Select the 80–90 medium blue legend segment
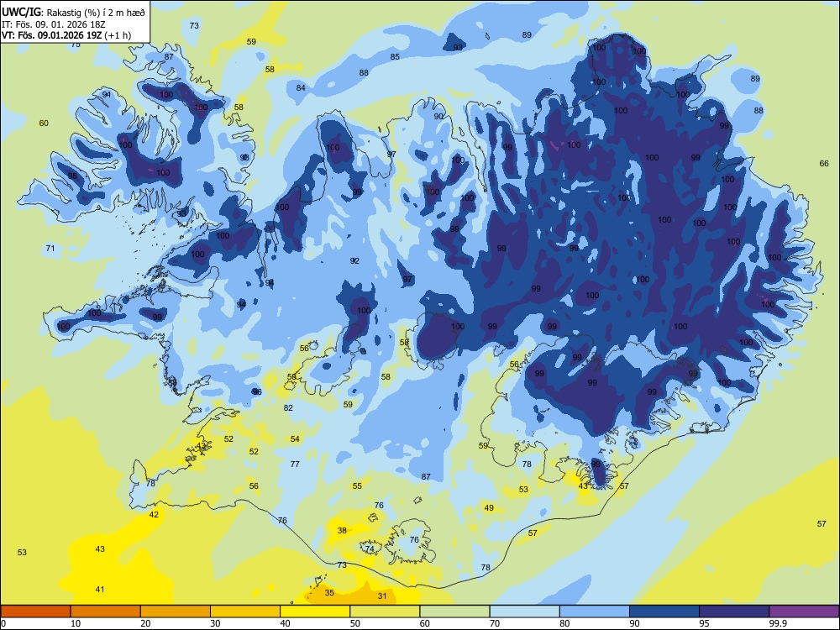840x630 pixels. 595,612
